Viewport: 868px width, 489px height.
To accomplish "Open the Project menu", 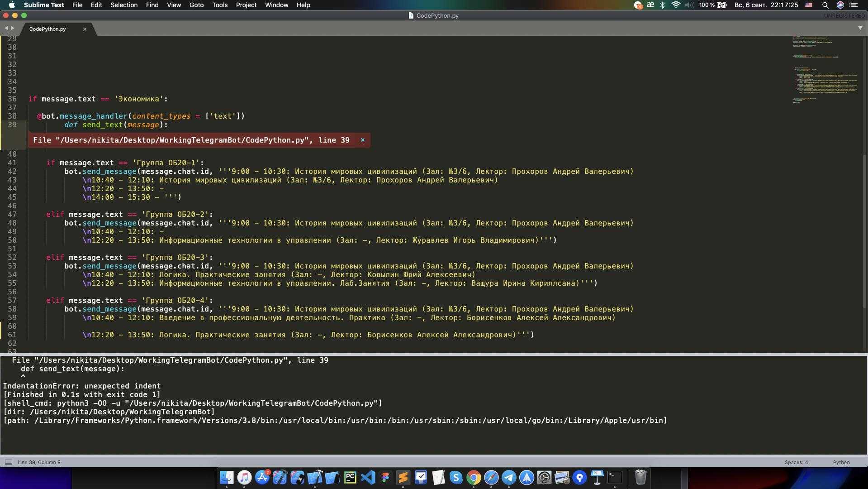I will coord(246,5).
